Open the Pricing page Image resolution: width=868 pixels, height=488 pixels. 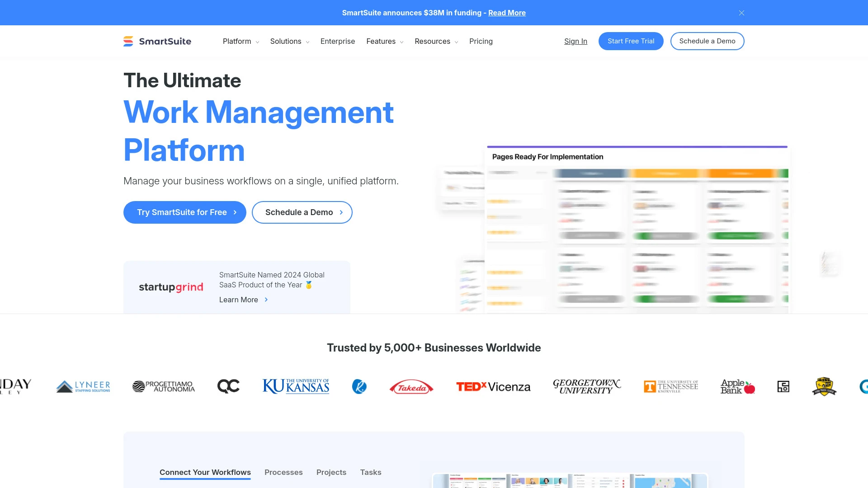pos(481,41)
